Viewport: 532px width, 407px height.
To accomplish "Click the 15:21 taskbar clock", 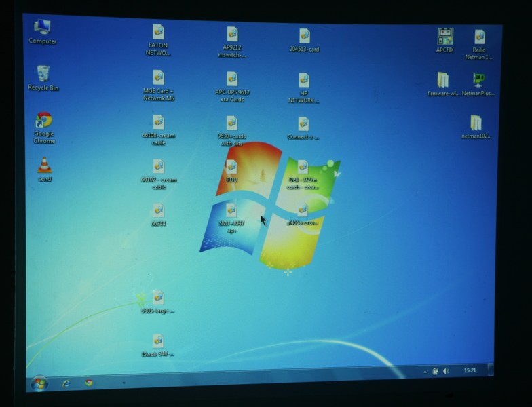I will click(470, 370).
